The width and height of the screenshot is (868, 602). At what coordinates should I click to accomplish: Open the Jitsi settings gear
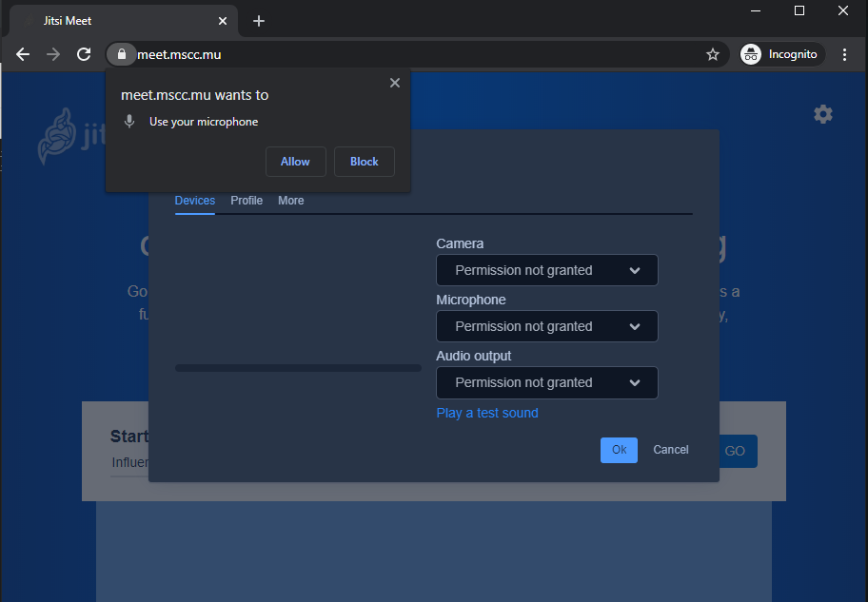point(822,113)
